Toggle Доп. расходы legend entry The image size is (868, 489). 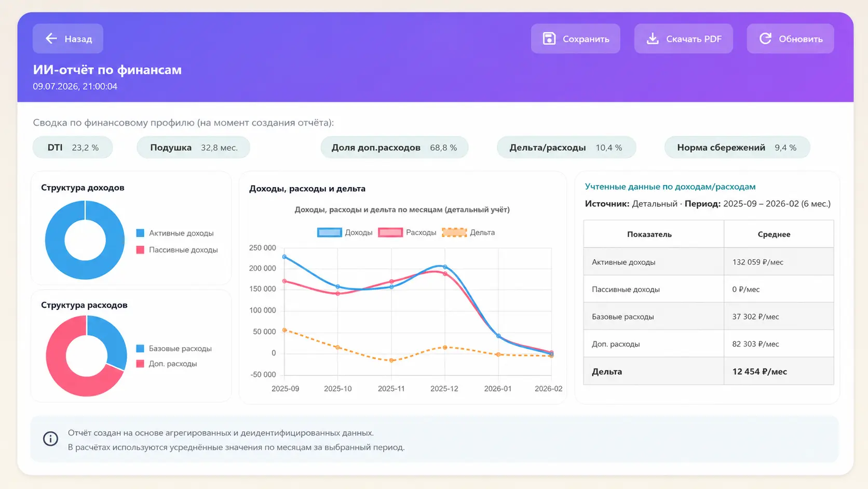(166, 364)
